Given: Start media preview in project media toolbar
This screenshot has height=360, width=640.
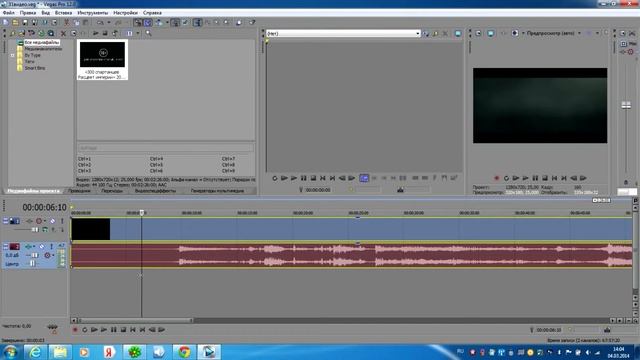Looking at the screenshot, I should [96, 33].
